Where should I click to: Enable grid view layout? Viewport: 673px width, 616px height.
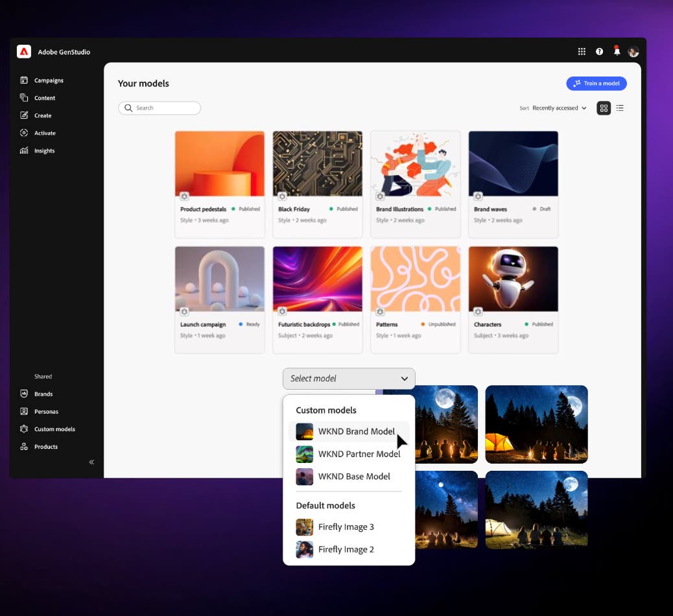coord(603,108)
